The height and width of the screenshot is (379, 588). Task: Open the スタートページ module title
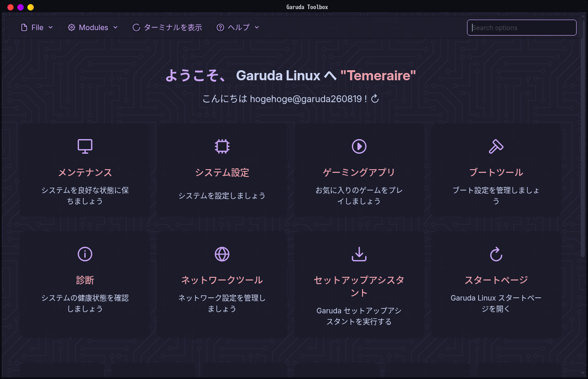(x=496, y=280)
